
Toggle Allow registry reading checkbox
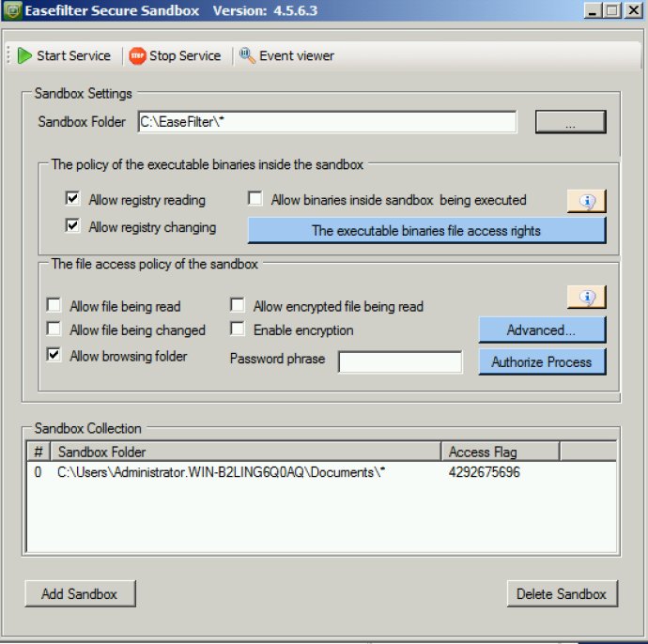pyautogui.click(x=72, y=198)
